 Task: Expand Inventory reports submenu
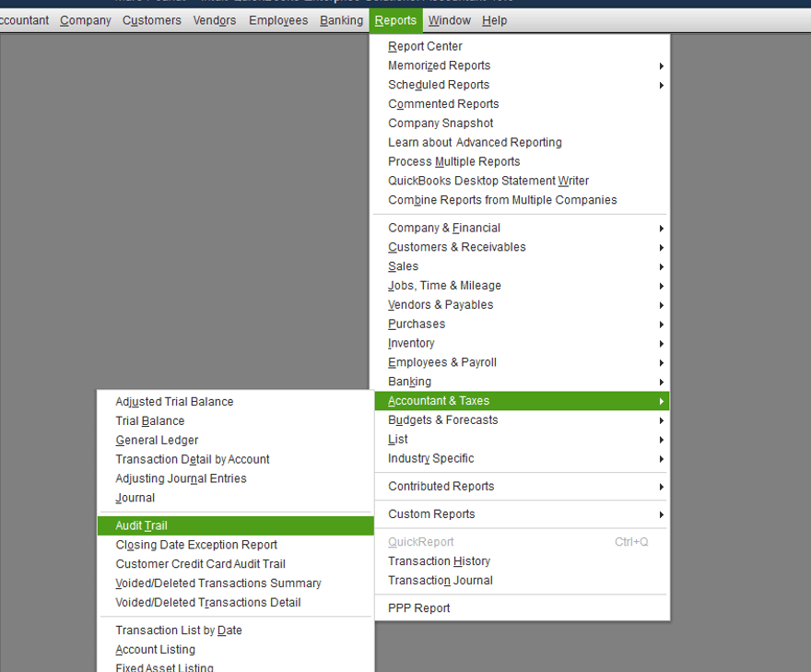click(x=522, y=343)
